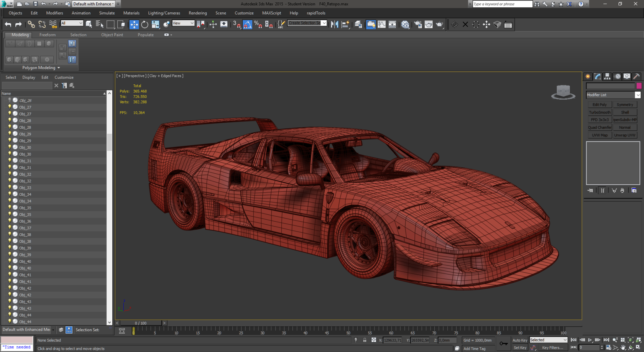Open the Hierarchy panel tab icon
The height and width of the screenshot is (352, 644).
(607, 76)
